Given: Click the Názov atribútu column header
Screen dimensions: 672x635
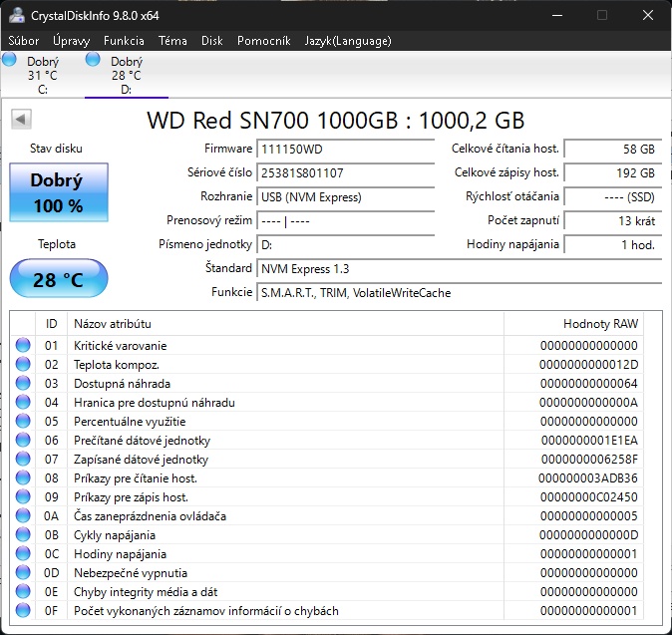Looking at the screenshot, I should tap(285, 324).
